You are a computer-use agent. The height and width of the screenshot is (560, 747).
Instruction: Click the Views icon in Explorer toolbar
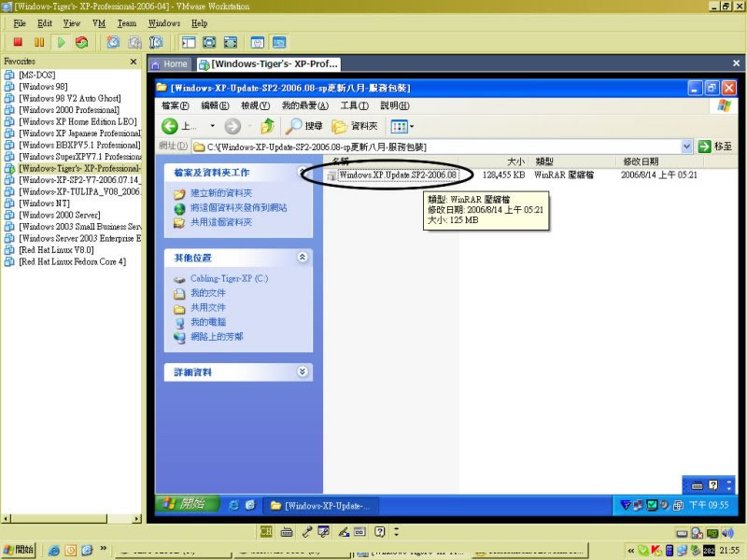399,126
